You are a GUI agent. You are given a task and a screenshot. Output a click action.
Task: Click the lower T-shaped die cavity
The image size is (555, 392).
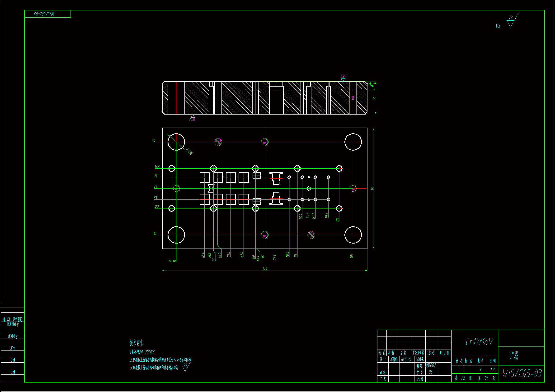coord(276,198)
